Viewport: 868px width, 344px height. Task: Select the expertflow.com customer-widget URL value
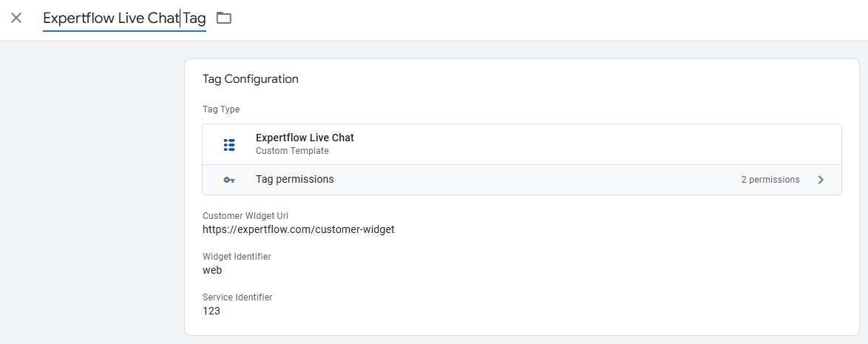299,229
